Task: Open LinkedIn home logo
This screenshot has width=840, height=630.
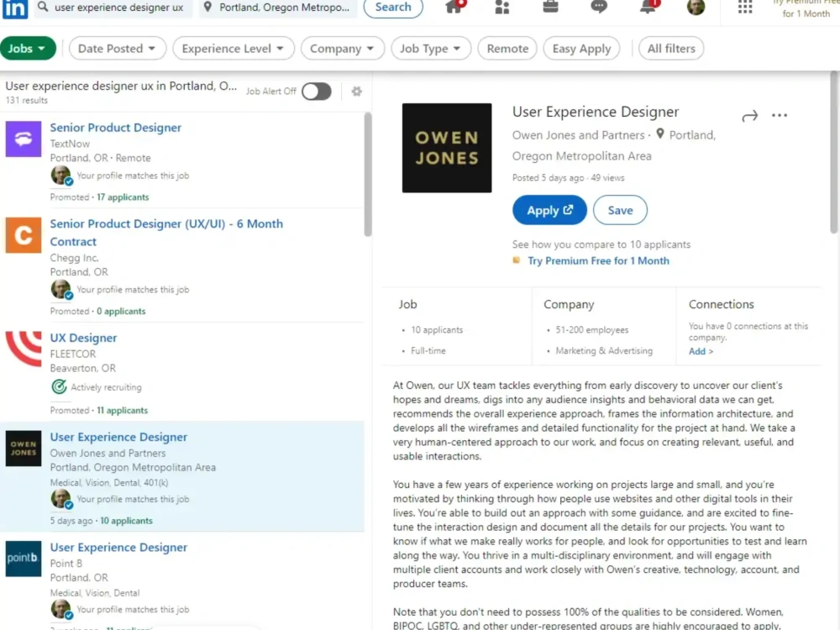Action: [14, 8]
